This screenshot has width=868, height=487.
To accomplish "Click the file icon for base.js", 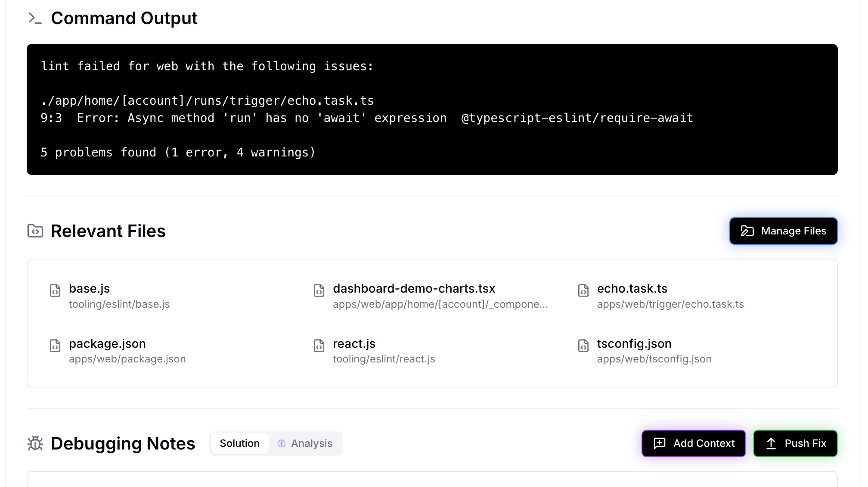I will point(55,290).
